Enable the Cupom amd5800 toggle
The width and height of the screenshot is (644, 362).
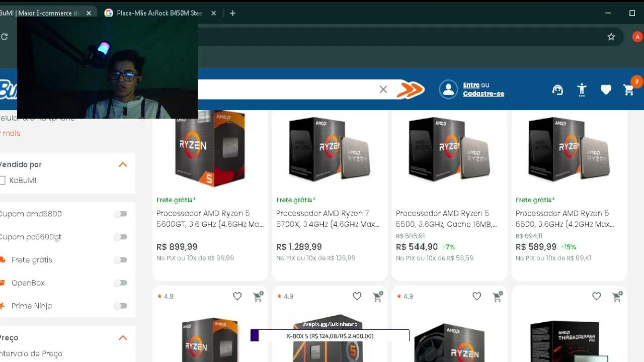point(120,214)
